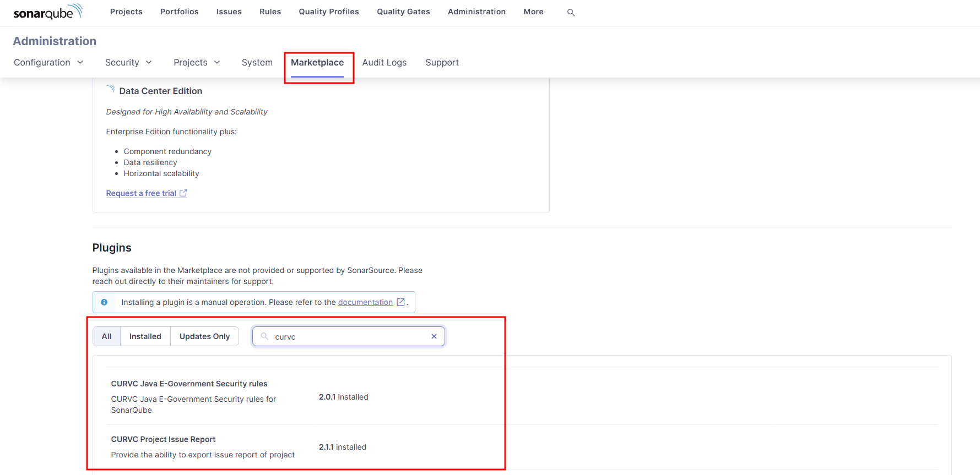The width and height of the screenshot is (980, 475).
Task: Open the Support tab
Action: (442, 63)
